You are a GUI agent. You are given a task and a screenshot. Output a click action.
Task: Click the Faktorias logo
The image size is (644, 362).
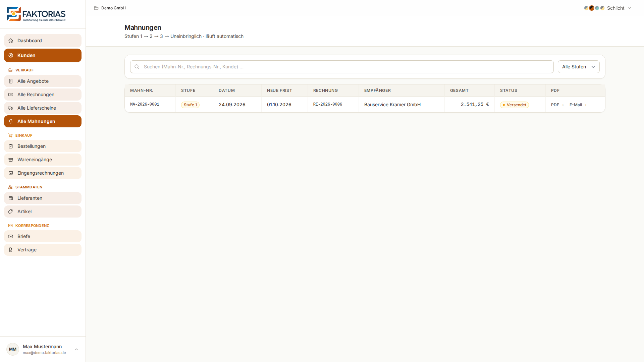(x=36, y=14)
